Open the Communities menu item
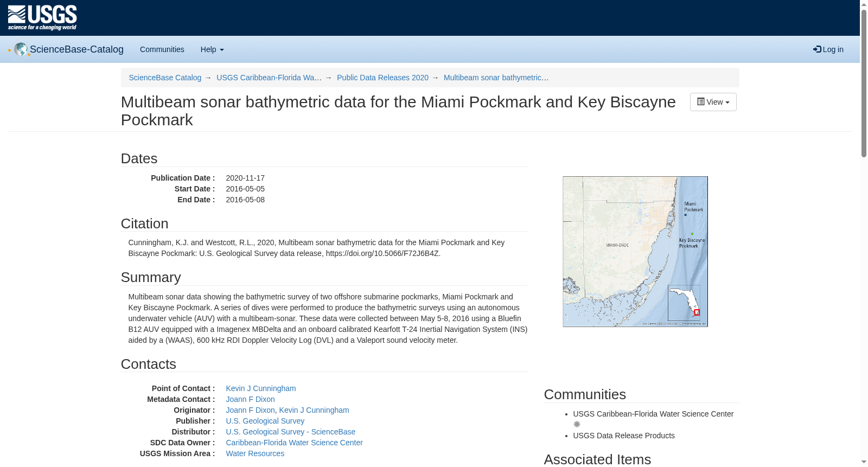The height and width of the screenshot is (467, 868). click(162, 49)
